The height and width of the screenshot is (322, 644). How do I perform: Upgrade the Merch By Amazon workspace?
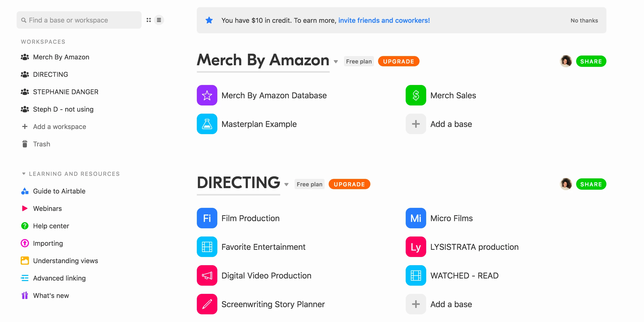[399, 61]
